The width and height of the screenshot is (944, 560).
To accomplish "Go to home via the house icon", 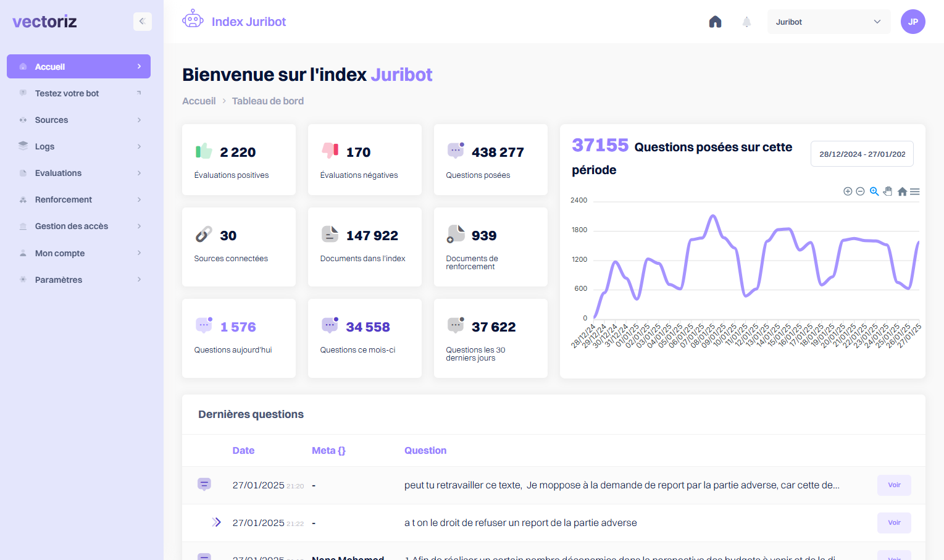I will (x=715, y=22).
